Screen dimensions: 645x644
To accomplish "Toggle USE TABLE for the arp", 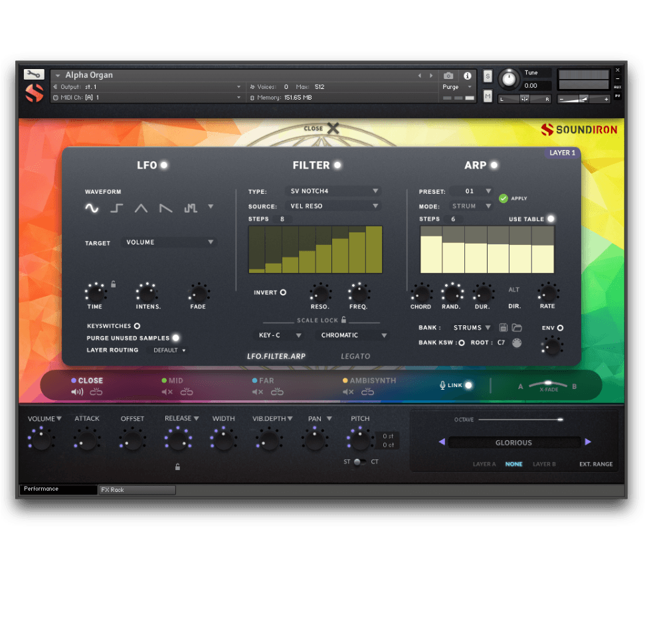I will pos(551,219).
